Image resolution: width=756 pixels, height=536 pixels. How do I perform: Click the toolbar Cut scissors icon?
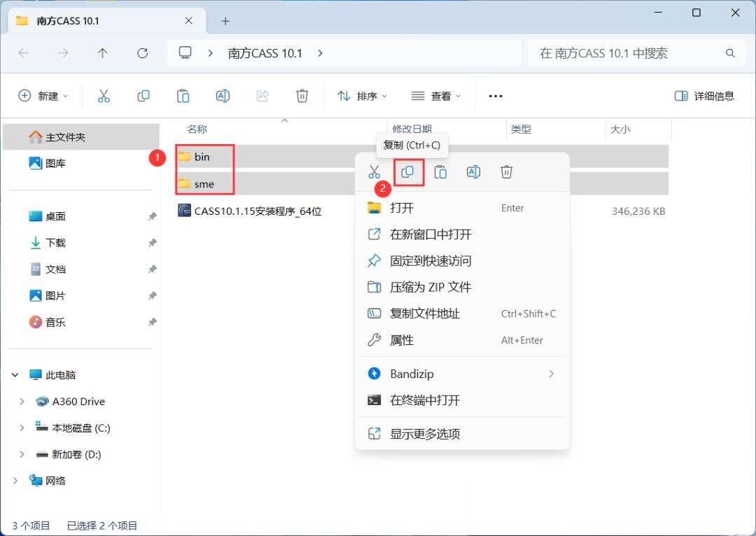coord(104,96)
